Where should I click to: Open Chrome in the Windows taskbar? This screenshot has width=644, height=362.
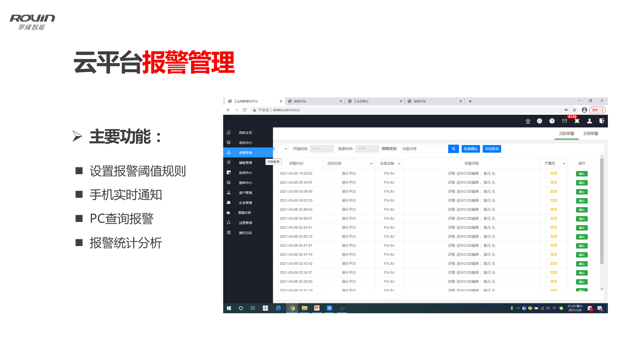click(292, 308)
